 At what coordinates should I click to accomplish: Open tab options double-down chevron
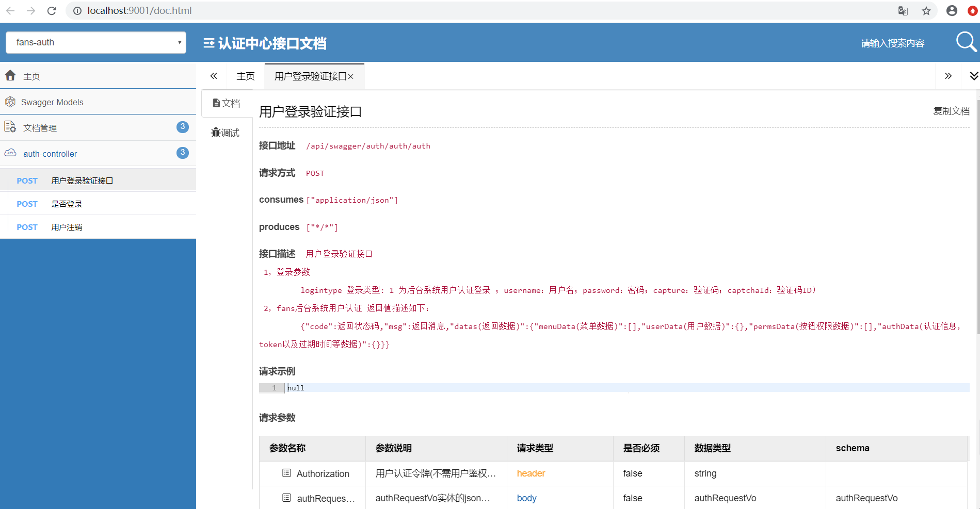point(973,76)
